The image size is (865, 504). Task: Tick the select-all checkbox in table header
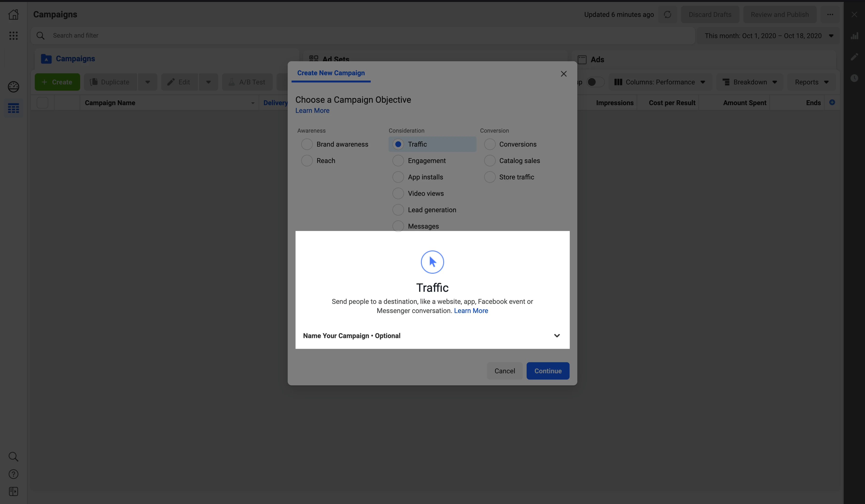(x=42, y=102)
